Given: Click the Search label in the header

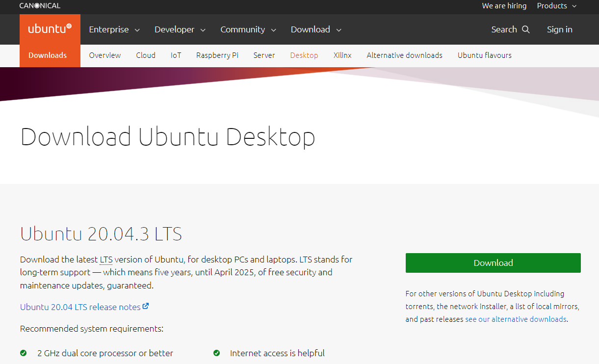Looking at the screenshot, I should tap(504, 29).
